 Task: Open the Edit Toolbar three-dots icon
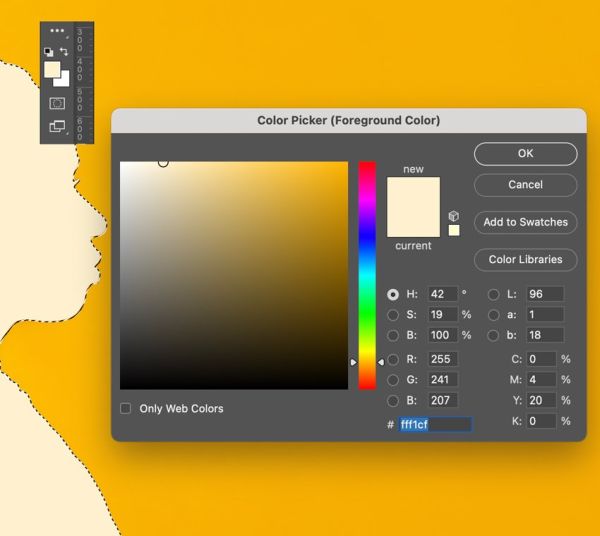click(57, 31)
